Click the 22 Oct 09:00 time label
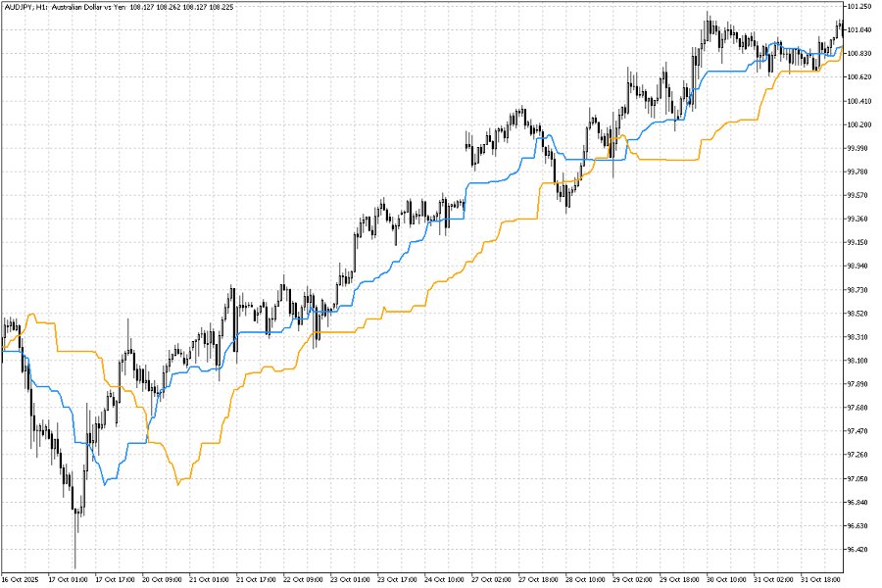 click(303, 579)
